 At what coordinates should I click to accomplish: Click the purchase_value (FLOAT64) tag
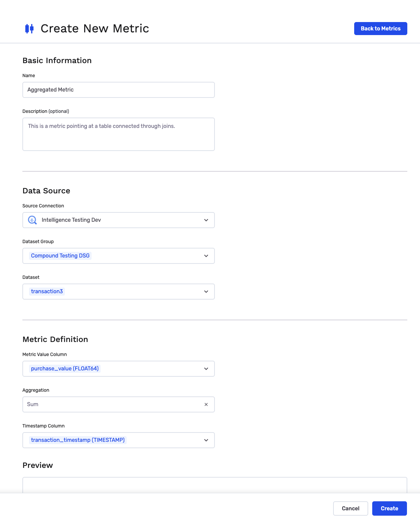65,369
